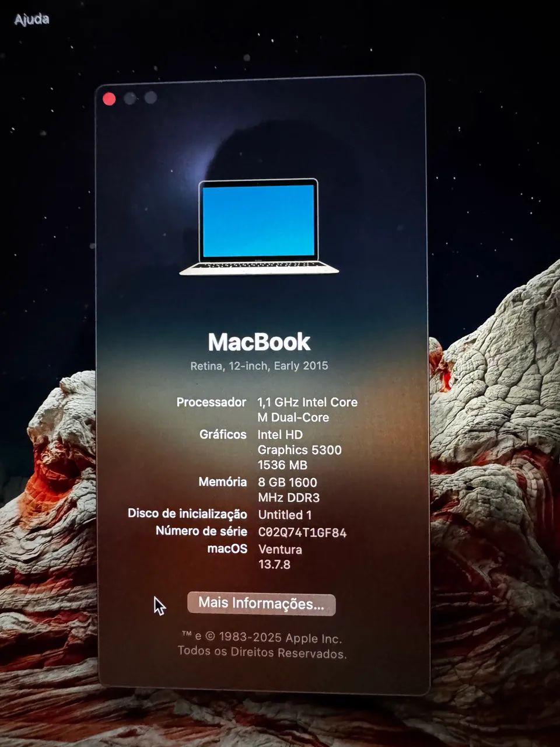The image size is (560, 747).
Task: Close the About This Mac window
Action: coord(109,99)
